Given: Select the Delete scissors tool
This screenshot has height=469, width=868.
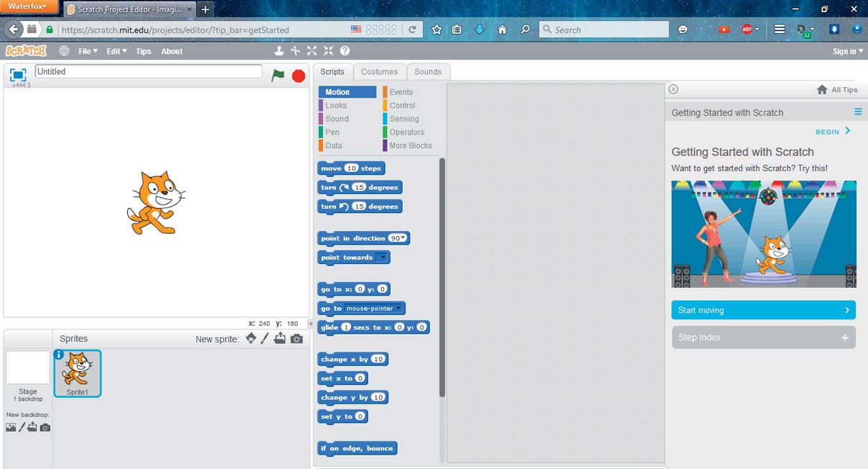Looking at the screenshot, I should (295, 51).
